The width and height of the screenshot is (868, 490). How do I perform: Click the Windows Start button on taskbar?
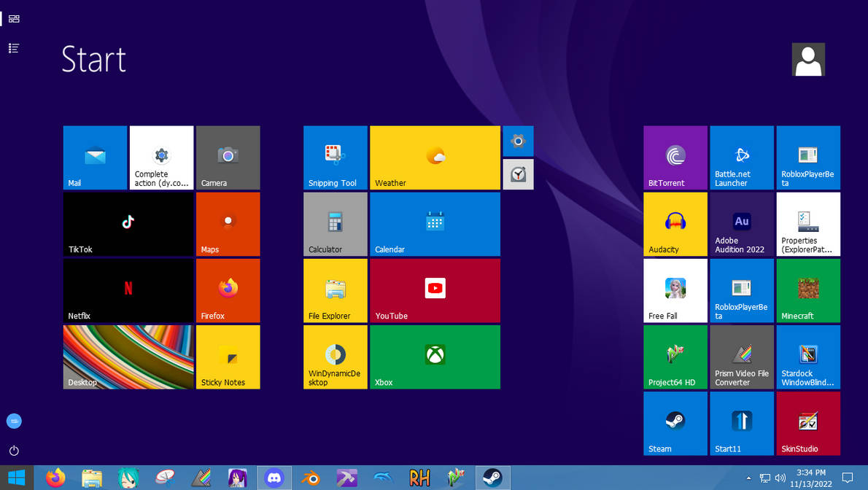pos(17,478)
